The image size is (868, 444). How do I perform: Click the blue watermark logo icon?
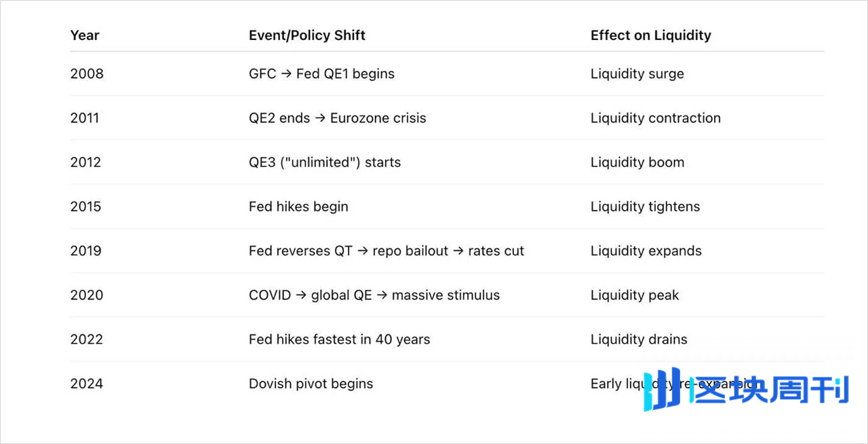tap(662, 389)
